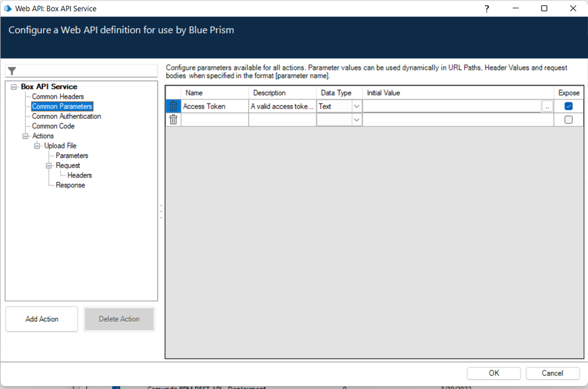Click the ellipsis button for Initial Value

pyautogui.click(x=547, y=107)
